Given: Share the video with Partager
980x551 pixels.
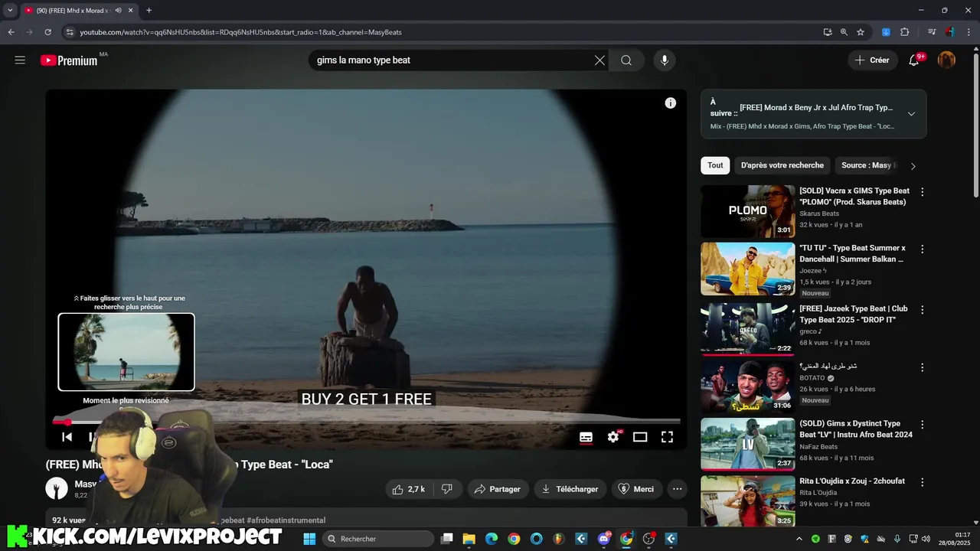Looking at the screenshot, I should 498,489.
